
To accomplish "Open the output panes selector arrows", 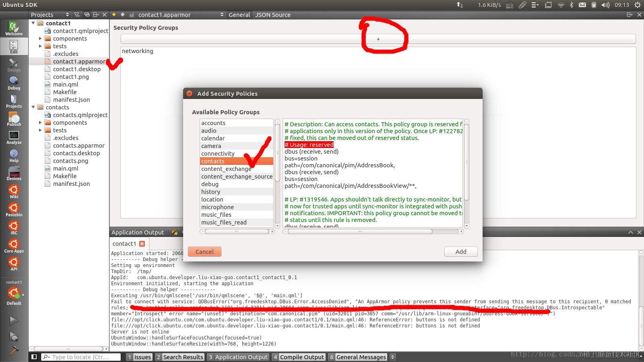I will point(393,357).
